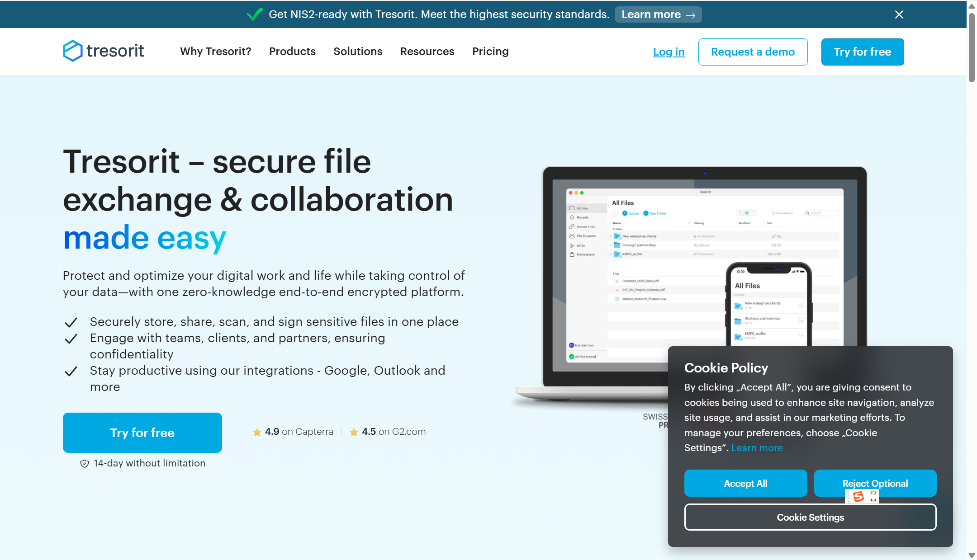Open the Why Tresorit? menu

coord(215,52)
